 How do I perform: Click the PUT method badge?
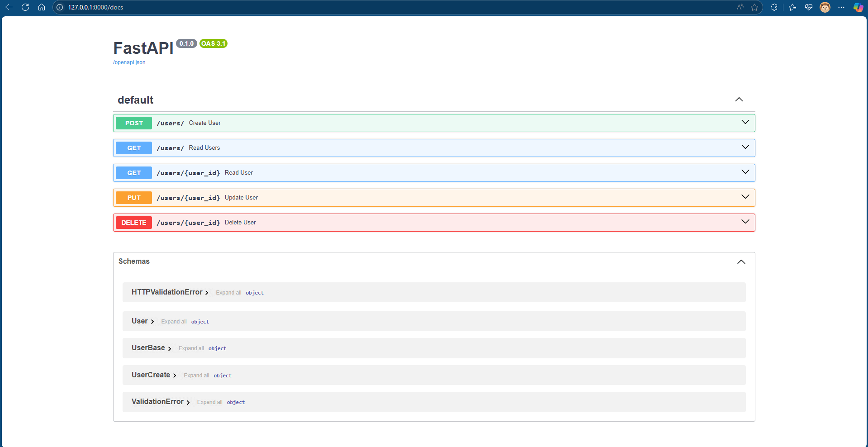pyautogui.click(x=134, y=198)
